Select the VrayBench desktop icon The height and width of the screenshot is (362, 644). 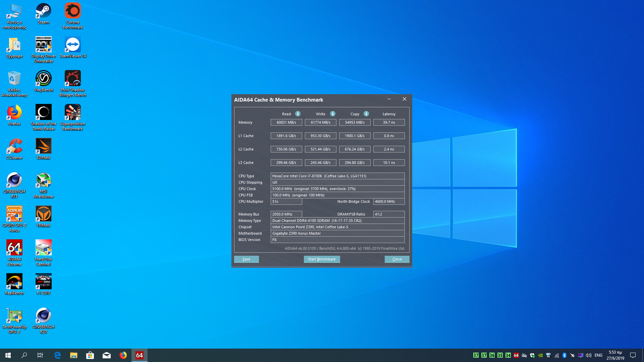tap(43, 81)
